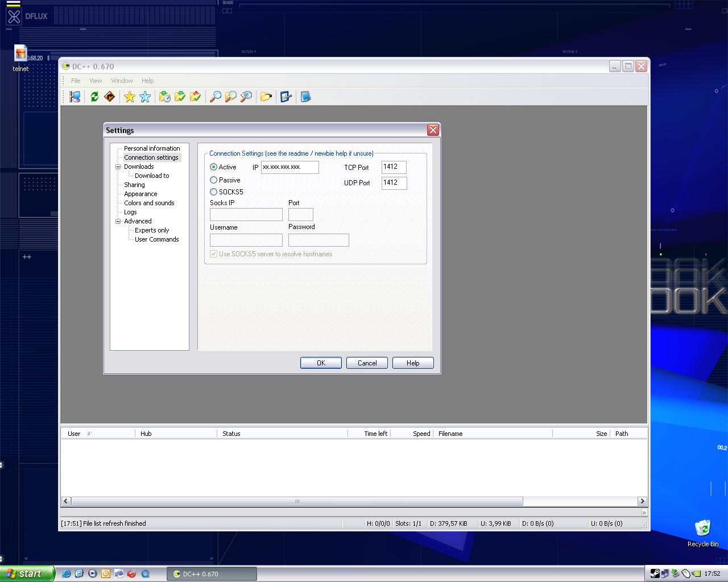This screenshot has height=582, width=728.
Task: Collapse the Advanced tree node
Action: coord(118,221)
